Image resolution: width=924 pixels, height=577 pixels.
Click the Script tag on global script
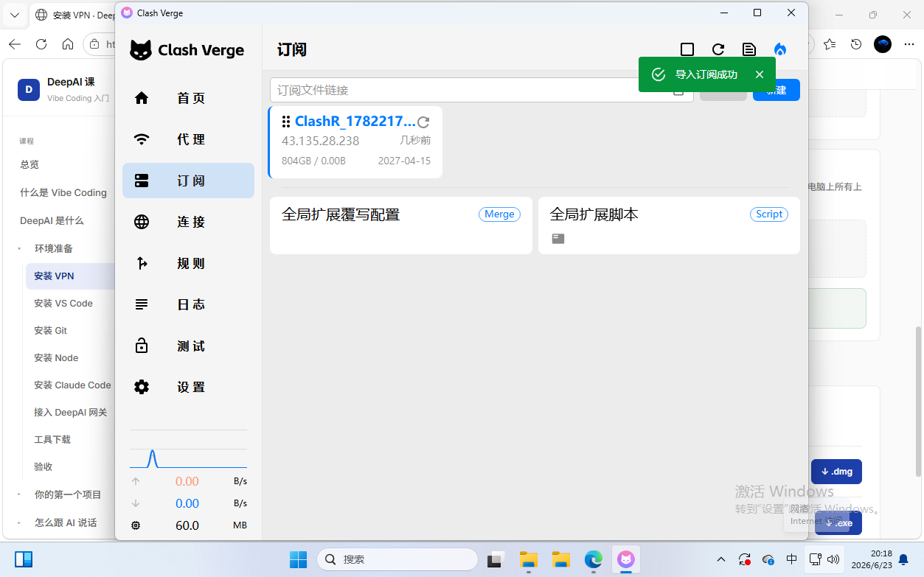[769, 214]
